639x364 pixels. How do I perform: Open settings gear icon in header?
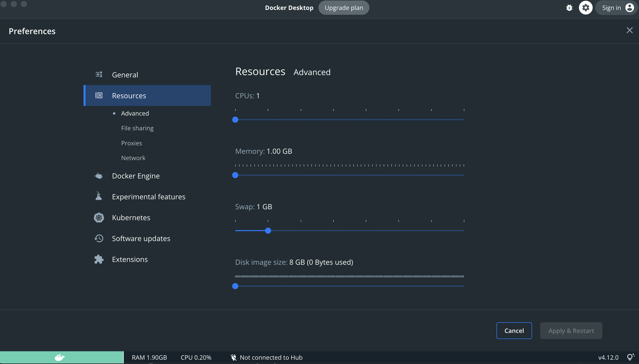coord(586,8)
